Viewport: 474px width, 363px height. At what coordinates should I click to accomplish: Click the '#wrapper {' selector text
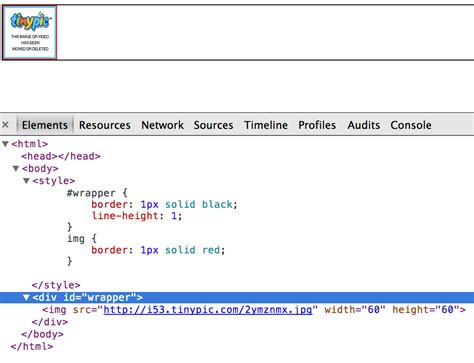pos(97,193)
